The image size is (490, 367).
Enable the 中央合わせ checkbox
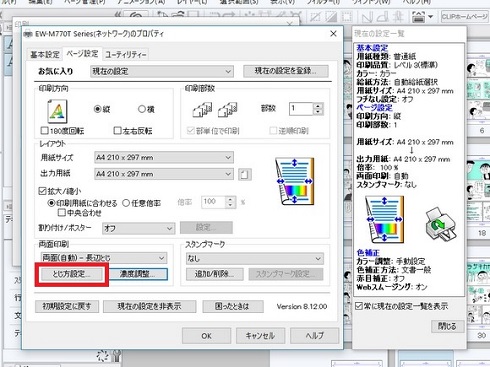62,212
